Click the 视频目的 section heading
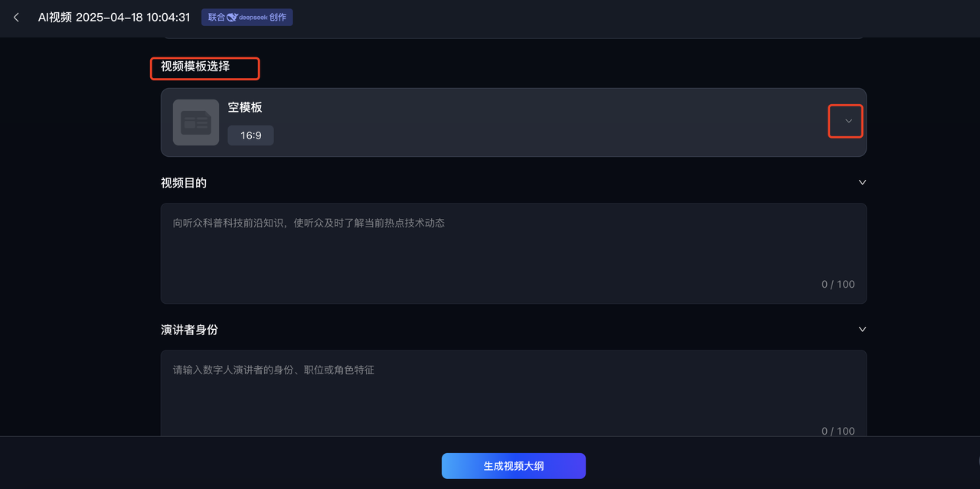The height and width of the screenshot is (489, 980). tap(184, 183)
